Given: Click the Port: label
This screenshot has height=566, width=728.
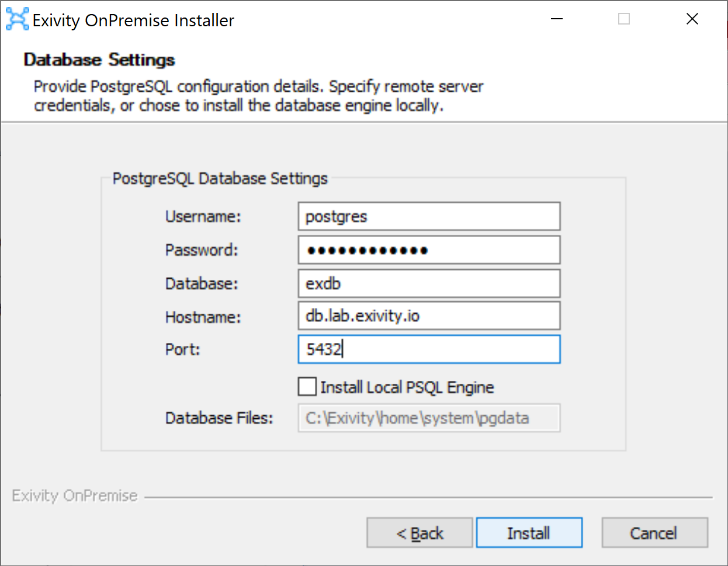Looking at the screenshot, I should (183, 349).
